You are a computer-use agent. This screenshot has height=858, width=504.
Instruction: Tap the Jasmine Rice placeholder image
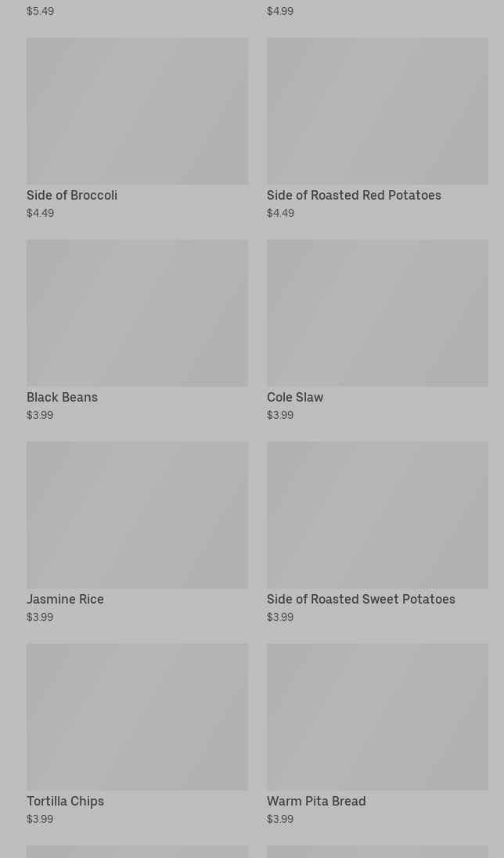(x=137, y=515)
